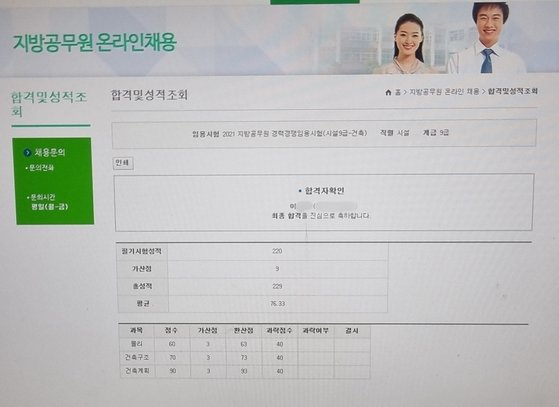This screenshot has width=559, height=407.
Task: Click 문의시간 in the green box
Action: (42, 197)
